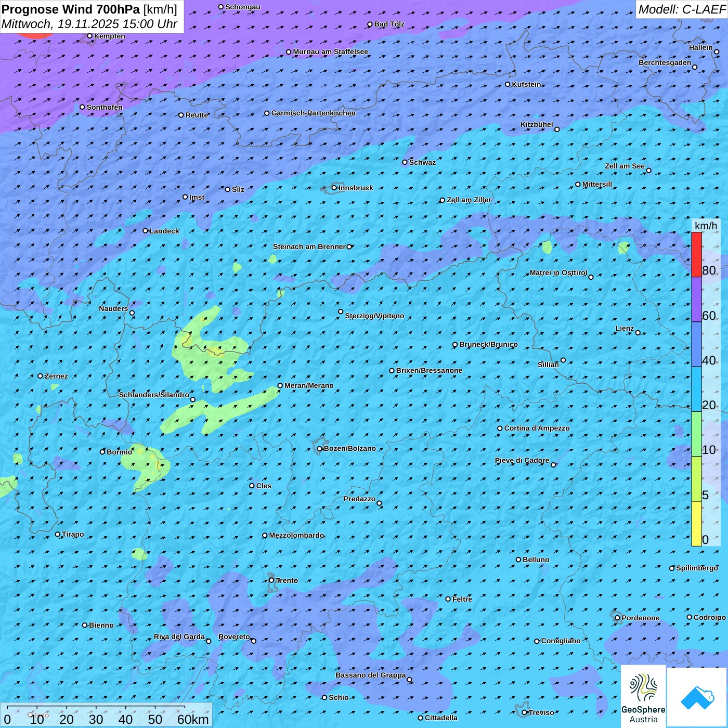Click the Nauders city marker dot
This screenshot has height=728, width=728.
click(x=132, y=313)
